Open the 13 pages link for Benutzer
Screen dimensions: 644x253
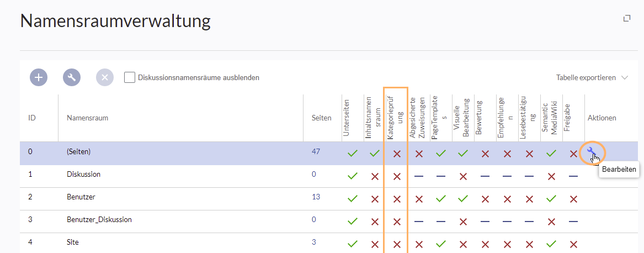(x=316, y=197)
